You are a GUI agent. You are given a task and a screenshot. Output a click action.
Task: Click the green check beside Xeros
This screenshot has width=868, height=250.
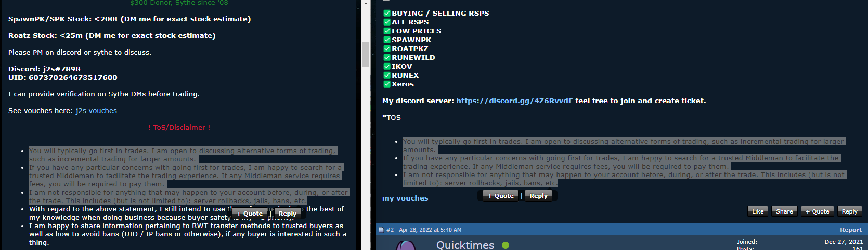click(x=387, y=84)
